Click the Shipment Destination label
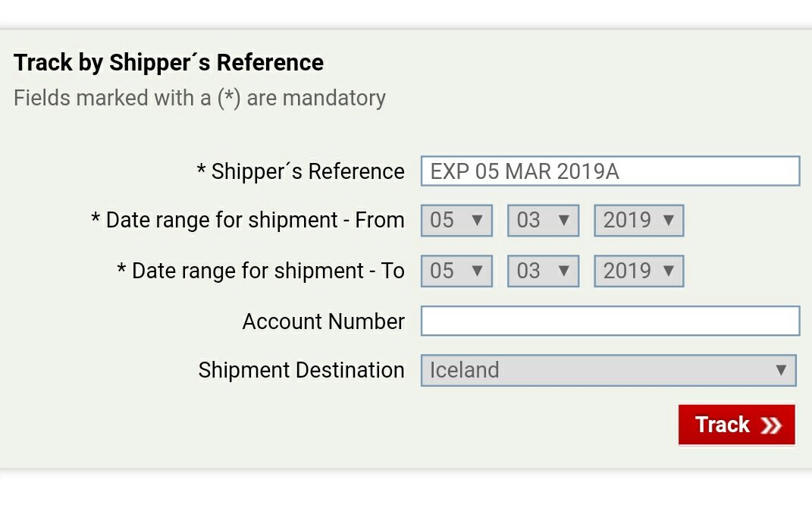The image size is (812, 508). pos(302,371)
